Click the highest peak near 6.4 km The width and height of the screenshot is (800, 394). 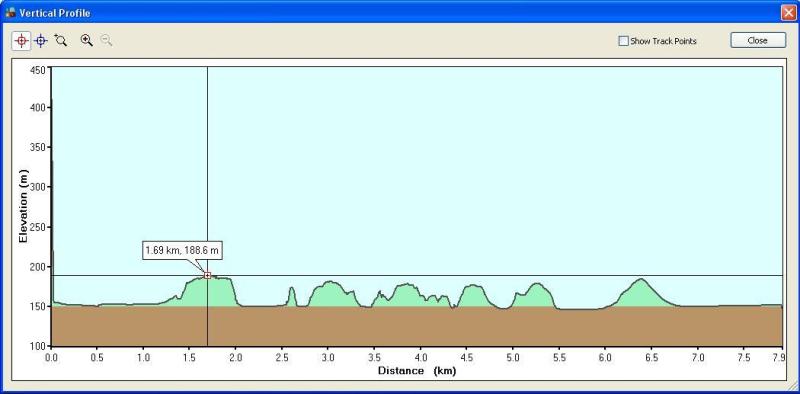641,279
